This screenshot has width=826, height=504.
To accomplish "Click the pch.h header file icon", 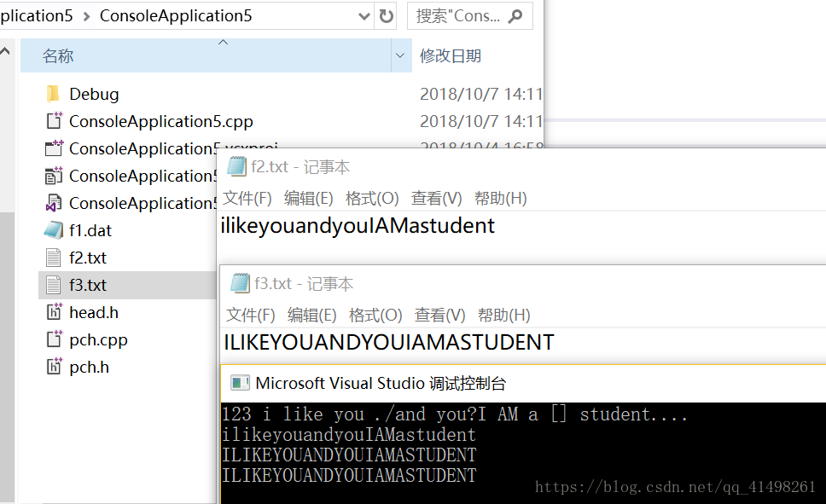I will pos(54,367).
